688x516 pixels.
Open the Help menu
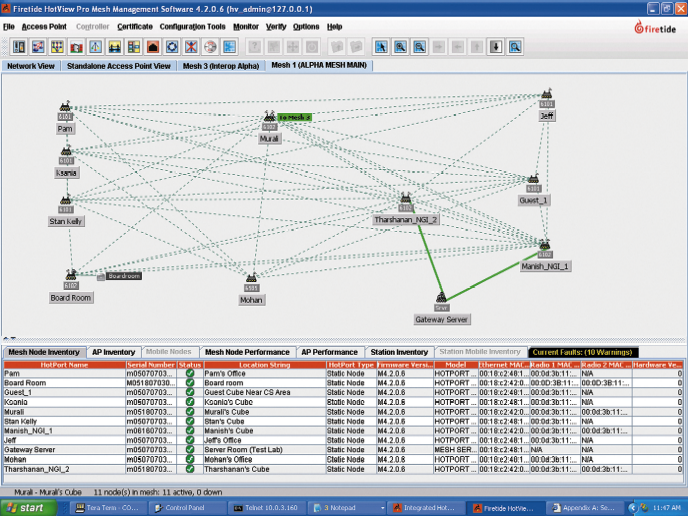coord(334,27)
